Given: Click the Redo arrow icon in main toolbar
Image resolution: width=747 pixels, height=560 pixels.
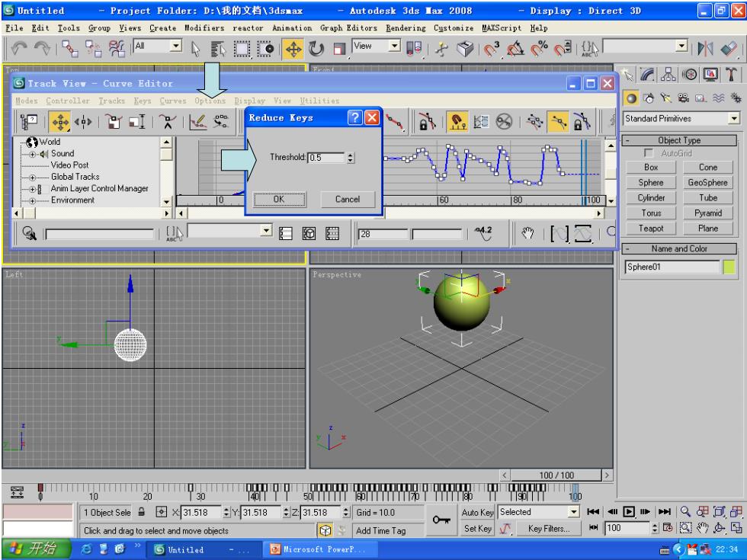Looking at the screenshot, I should 42,48.
